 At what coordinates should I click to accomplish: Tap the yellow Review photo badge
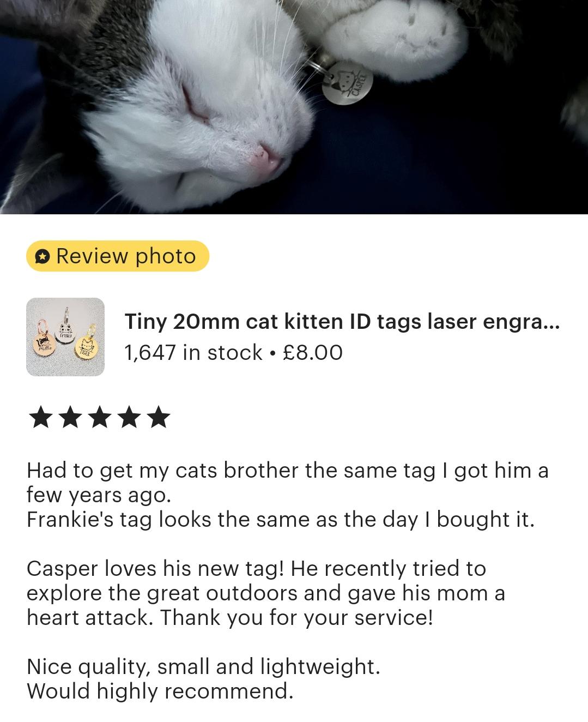pos(118,256)
